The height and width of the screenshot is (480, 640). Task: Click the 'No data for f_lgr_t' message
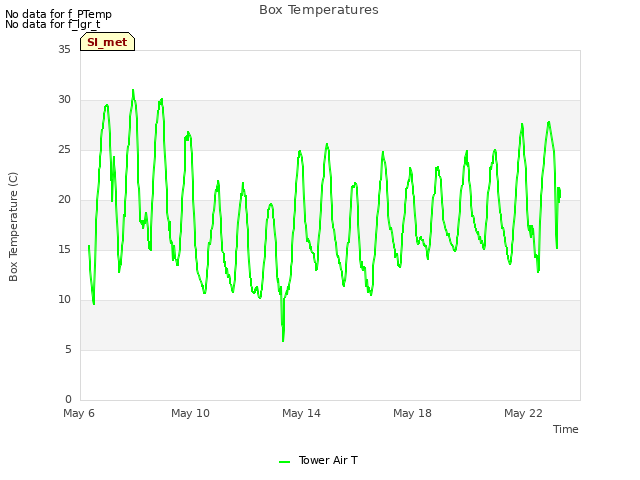pyautogui.click(x=53, y=24)
